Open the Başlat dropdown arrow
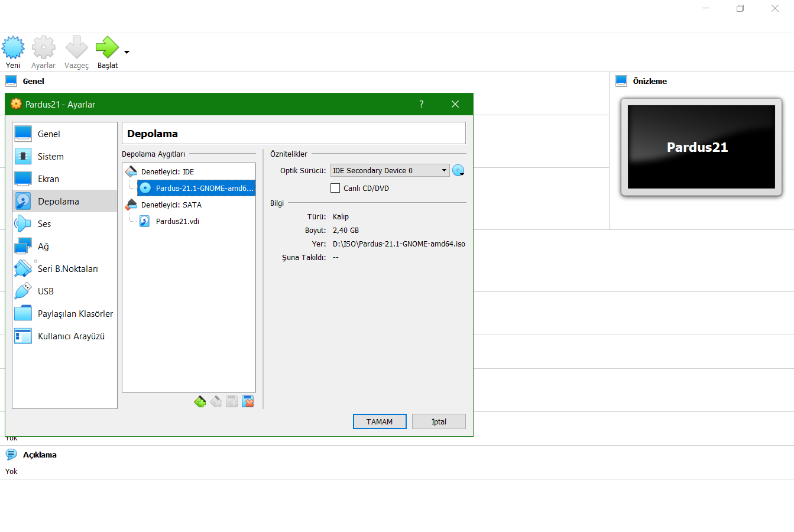794x532 pixels. (x=127, y=52)
